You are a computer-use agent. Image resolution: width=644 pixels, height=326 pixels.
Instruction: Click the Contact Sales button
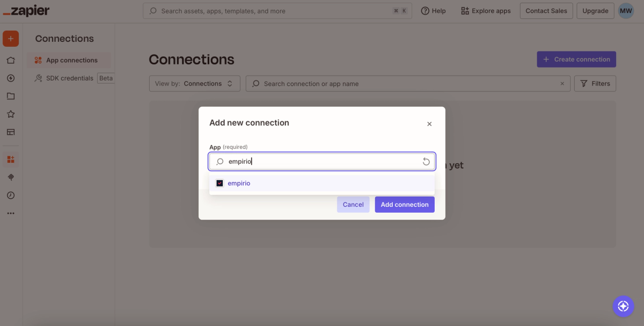click(x=546, y=11)
